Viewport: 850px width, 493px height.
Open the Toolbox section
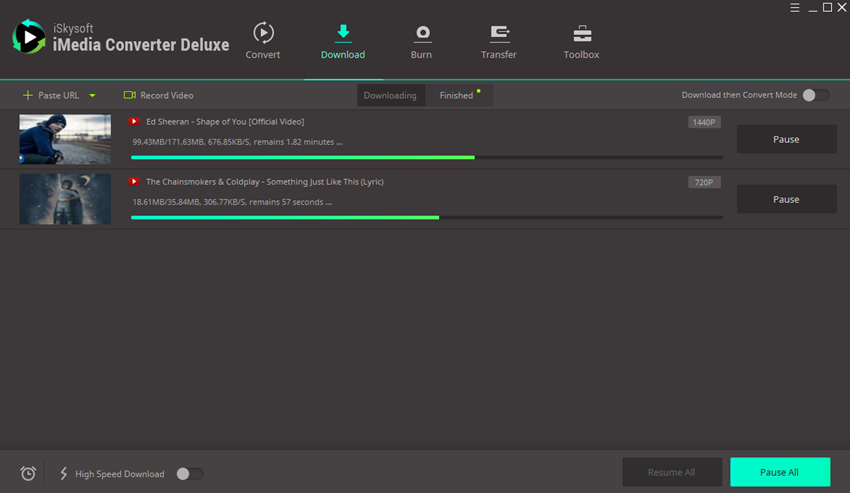[581, 42]
